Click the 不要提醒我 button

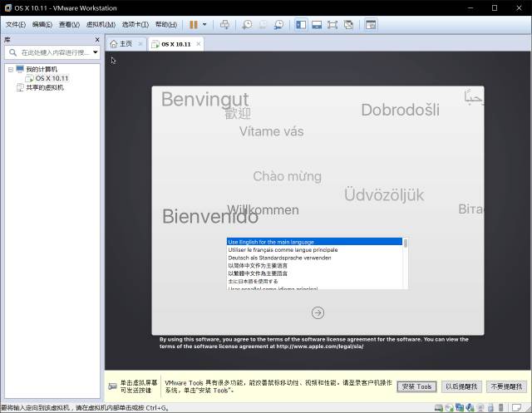coord(506,386)
